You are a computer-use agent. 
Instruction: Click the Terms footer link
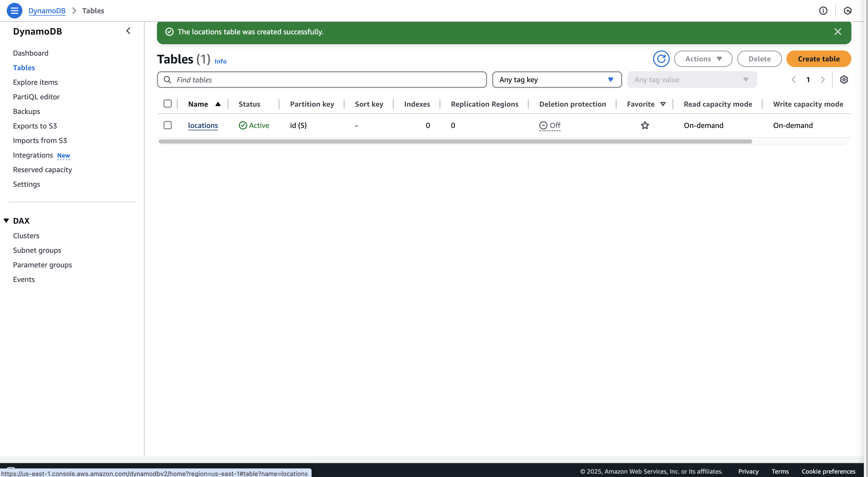[x=780, y=471]
